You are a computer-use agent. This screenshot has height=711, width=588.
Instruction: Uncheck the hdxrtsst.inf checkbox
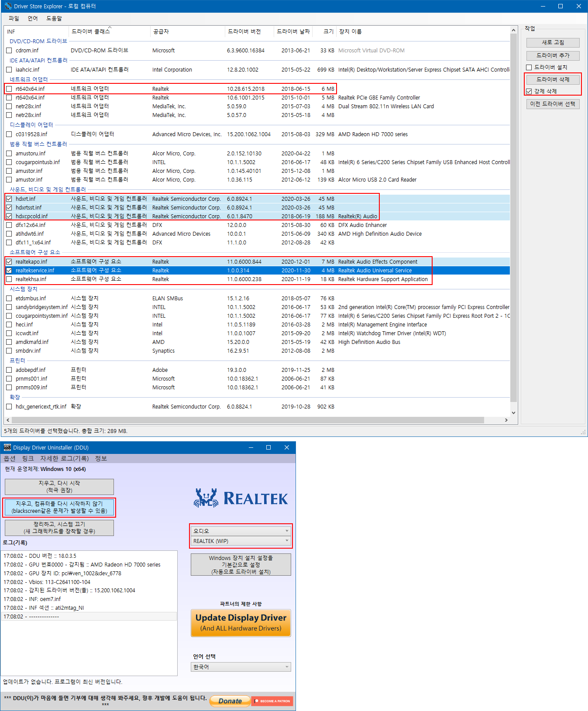click(x=9, y=208)
